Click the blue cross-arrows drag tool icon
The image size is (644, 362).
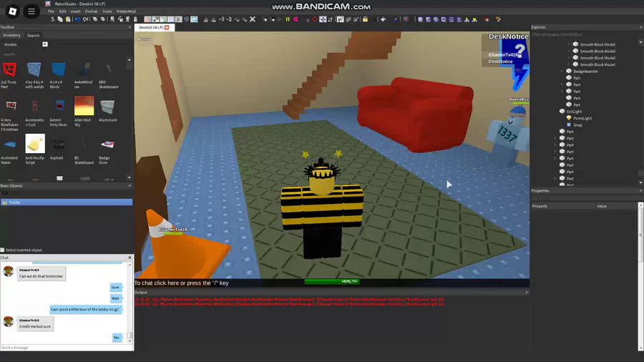(x=323, y=19)
